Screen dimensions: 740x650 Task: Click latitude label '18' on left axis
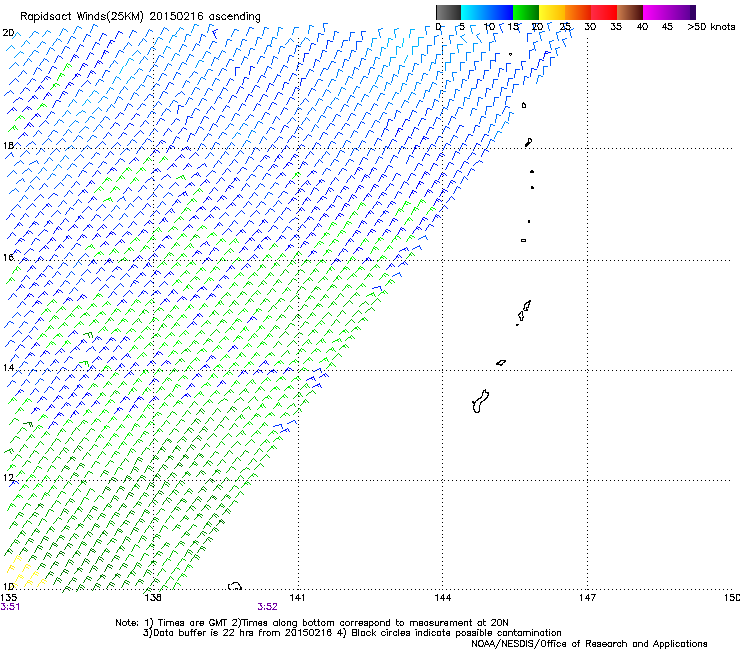pyautogui.click(x=8, y=145)
